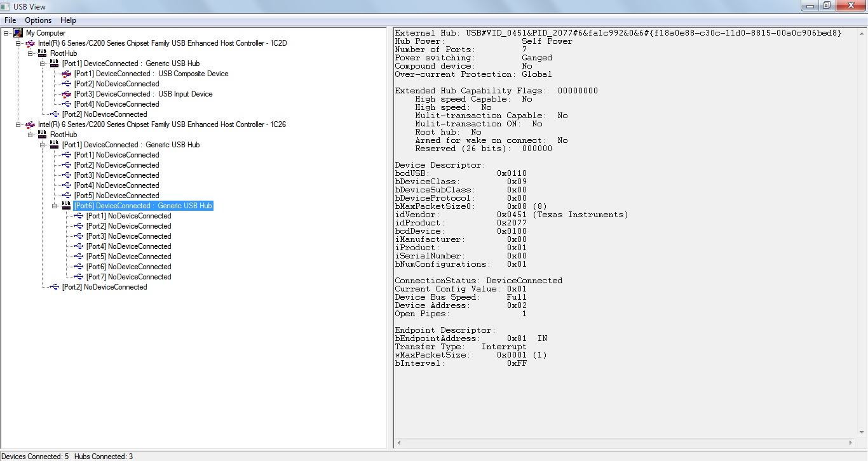Select the last [Port2] NoDeviceConnected row in the tree

[x=104, y=287]
